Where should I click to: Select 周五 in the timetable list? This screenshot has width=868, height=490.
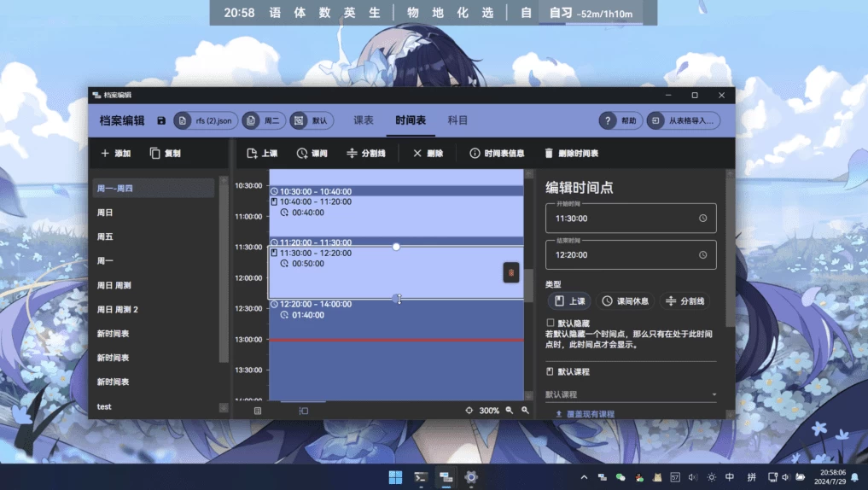105,237
